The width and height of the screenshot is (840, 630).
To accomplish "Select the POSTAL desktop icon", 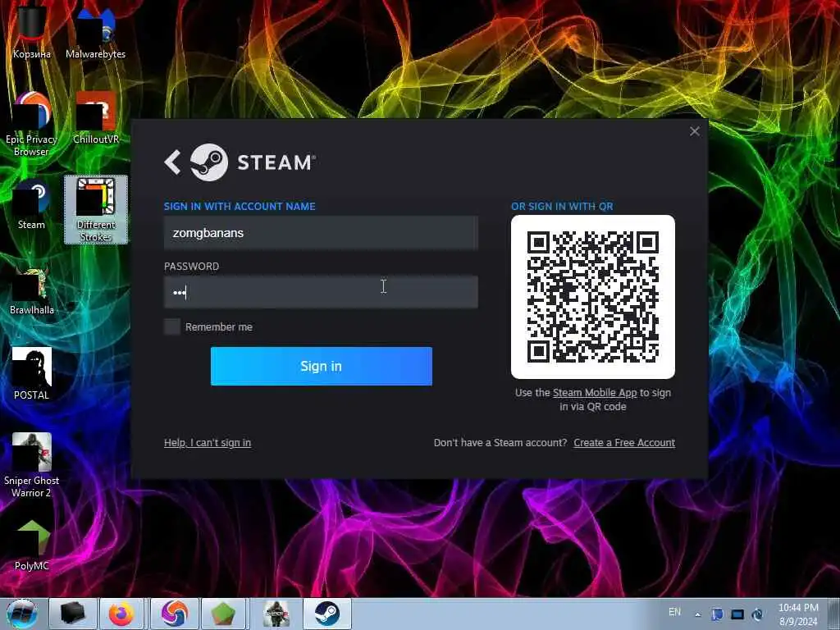I will pyautogui.click(x=32, y=374).
